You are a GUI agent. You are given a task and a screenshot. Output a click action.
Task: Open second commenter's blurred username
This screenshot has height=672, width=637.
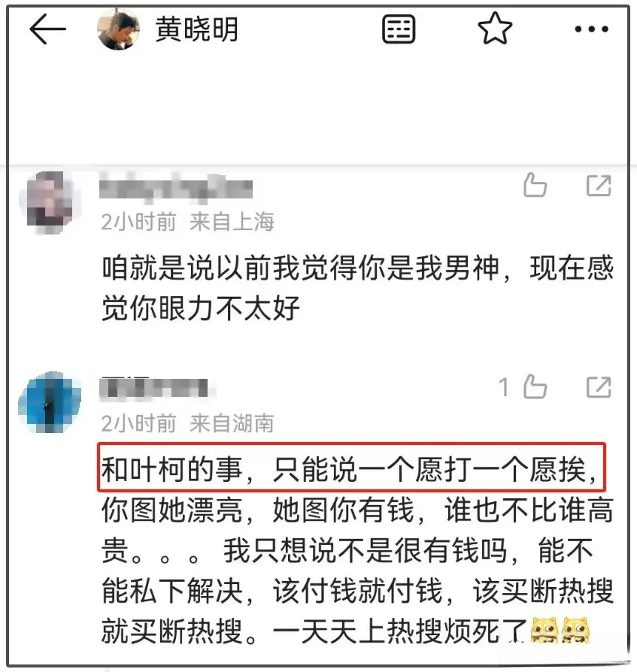pos(157,388)
